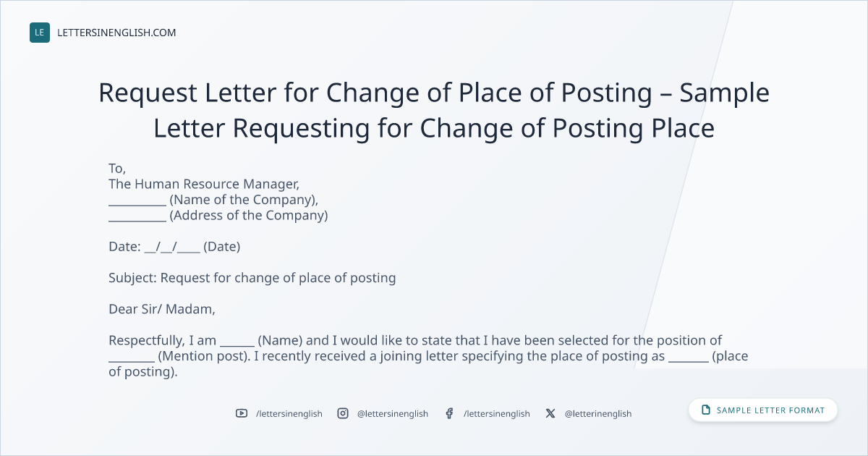Click the Address of the Company blank
This screenshot has height=456, width=868.
(x=137, y=216)
